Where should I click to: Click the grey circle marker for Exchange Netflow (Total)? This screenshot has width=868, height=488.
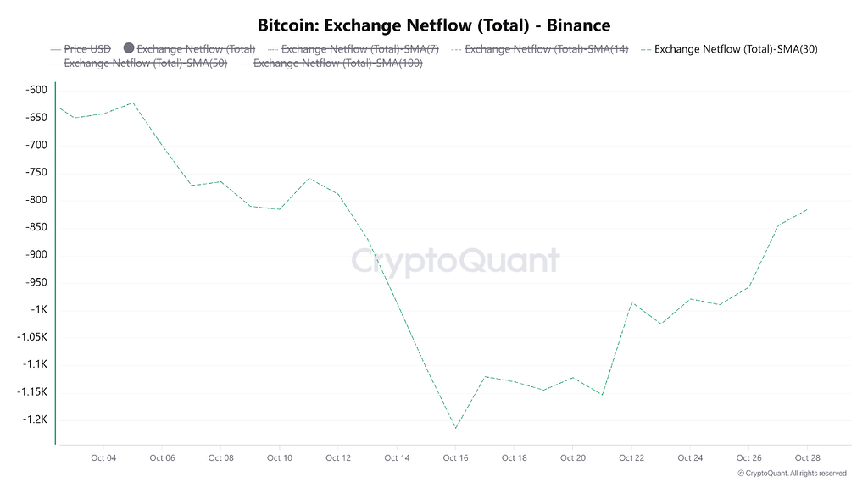click(130, 49)
